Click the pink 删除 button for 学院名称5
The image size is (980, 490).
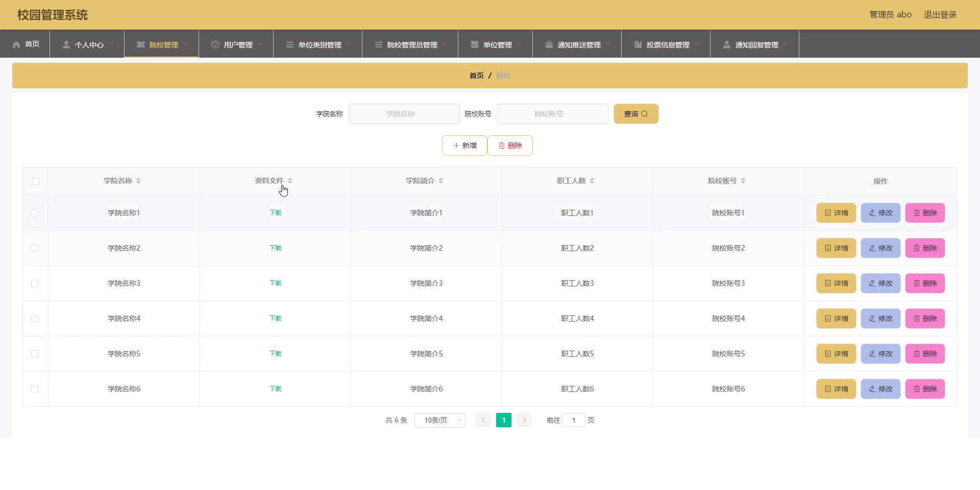coord(924,354)
